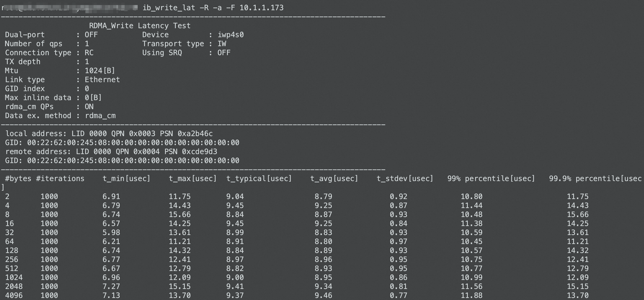Screen dimensions: 644x300
Task: Select t_stdev 0.97 in the 64-byte row
Action: pos(399,242)
